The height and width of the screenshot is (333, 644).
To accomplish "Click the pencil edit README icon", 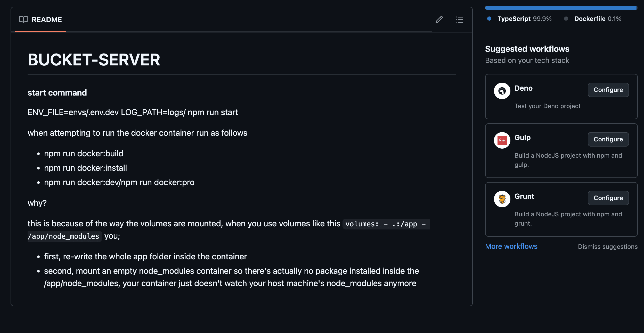I will click(x=439, y=20).
